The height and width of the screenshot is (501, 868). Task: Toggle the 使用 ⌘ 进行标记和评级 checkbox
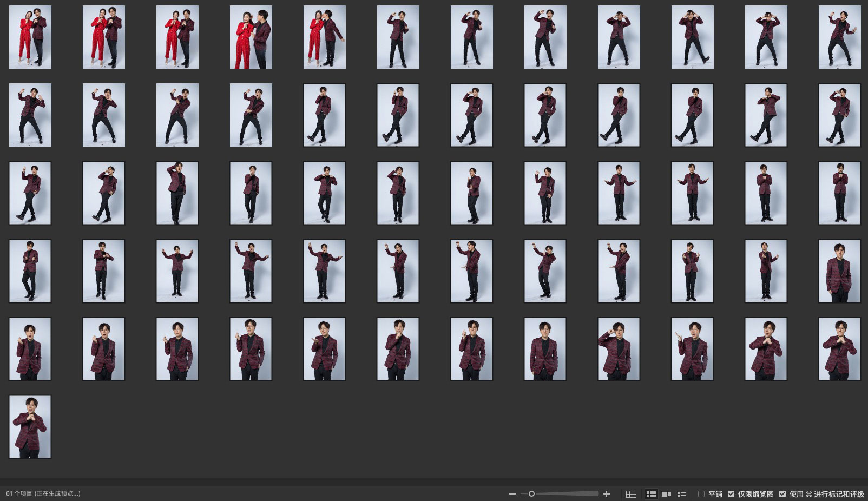pyautogui.click(x=782, y=494)
